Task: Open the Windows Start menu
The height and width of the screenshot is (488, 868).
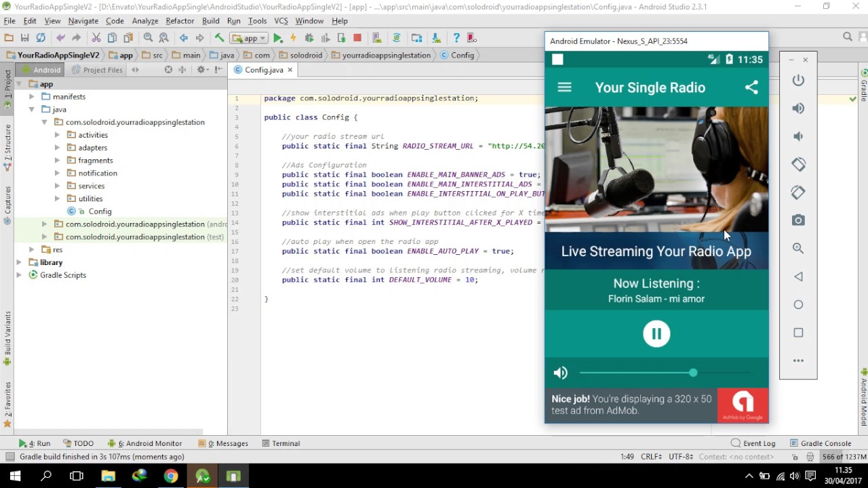Action: (x=14, y=476)
